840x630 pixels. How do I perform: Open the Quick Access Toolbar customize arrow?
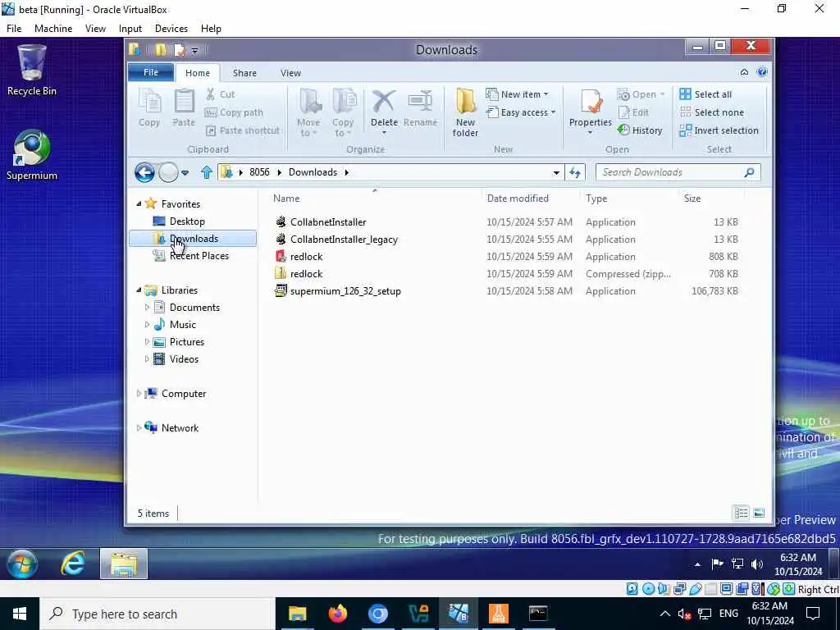point(195,50)
